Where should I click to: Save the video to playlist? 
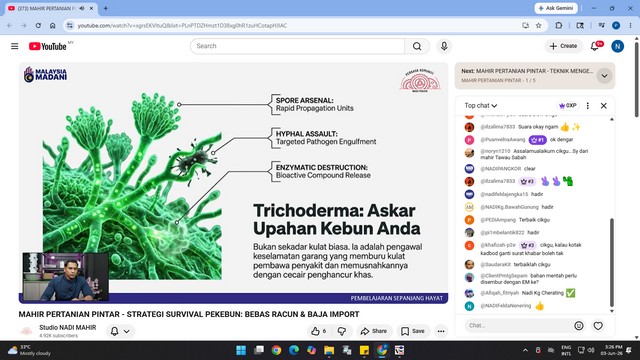[x=413, y=331]
